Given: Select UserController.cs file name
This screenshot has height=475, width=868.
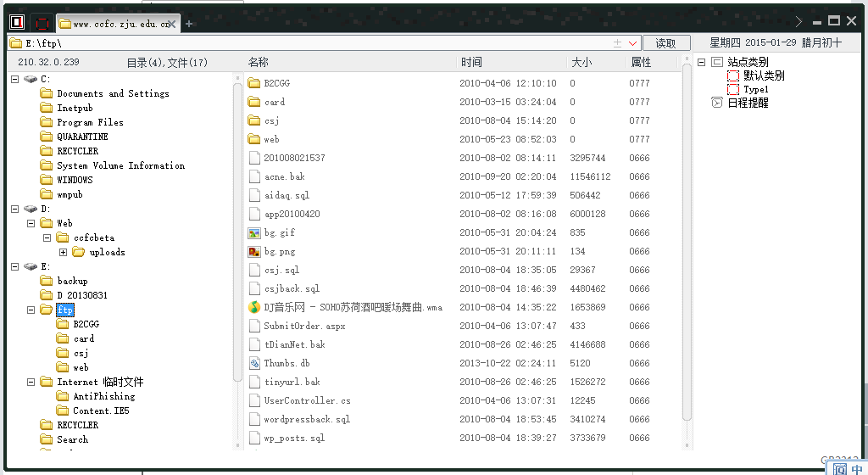Looking at the screenshot, I should pyautogui.click(x=307, y=400).
